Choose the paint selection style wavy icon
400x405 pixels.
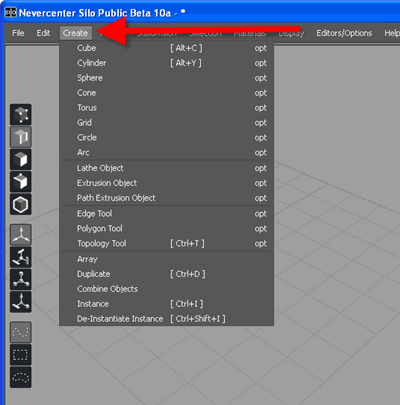click(21, 332)
